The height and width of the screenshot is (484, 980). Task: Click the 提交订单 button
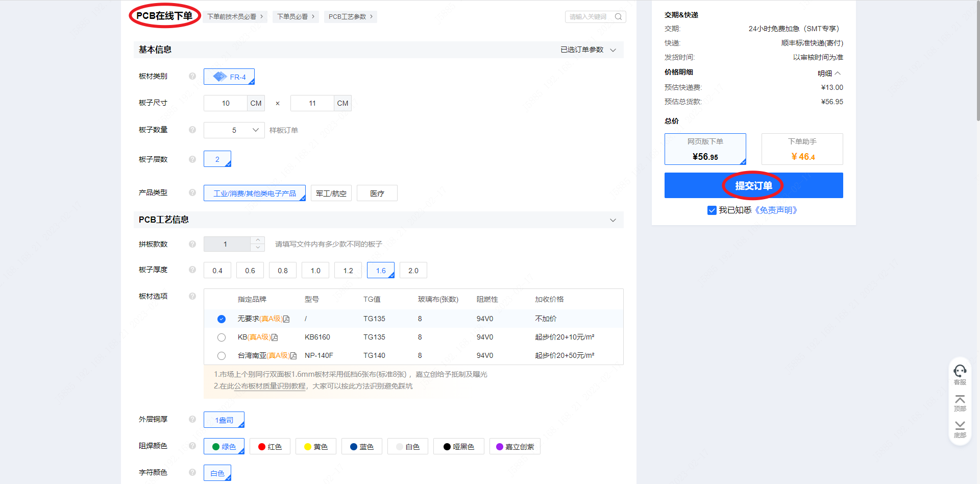(x=753, y=185)
